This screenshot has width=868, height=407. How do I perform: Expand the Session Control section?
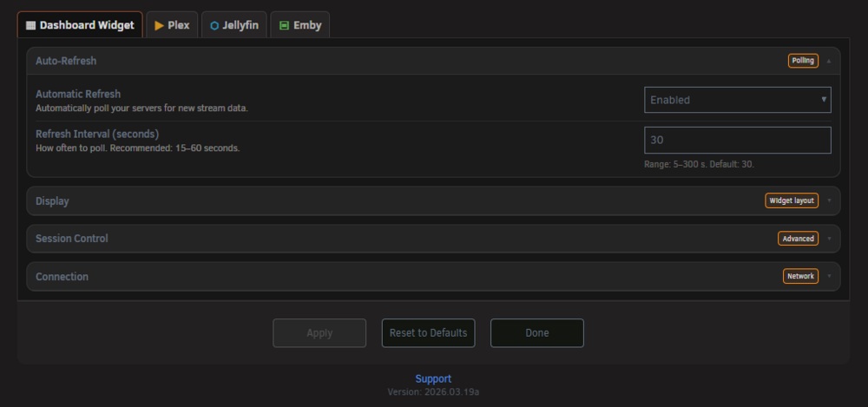(x=433, y=239)
